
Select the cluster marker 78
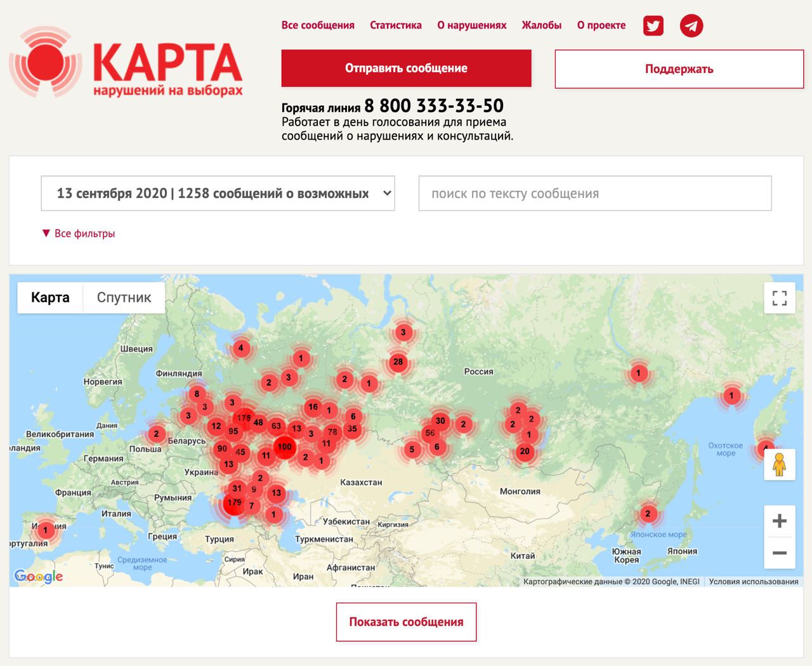coord(332,432)
